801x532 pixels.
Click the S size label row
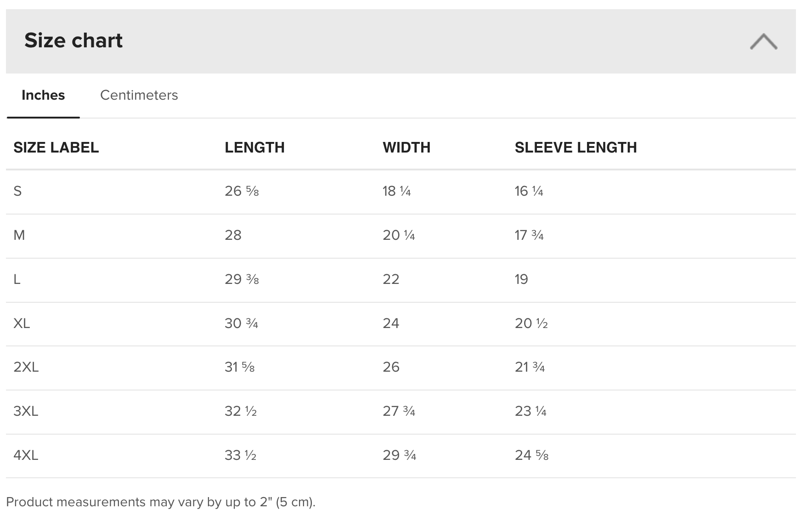click(17, 191)
